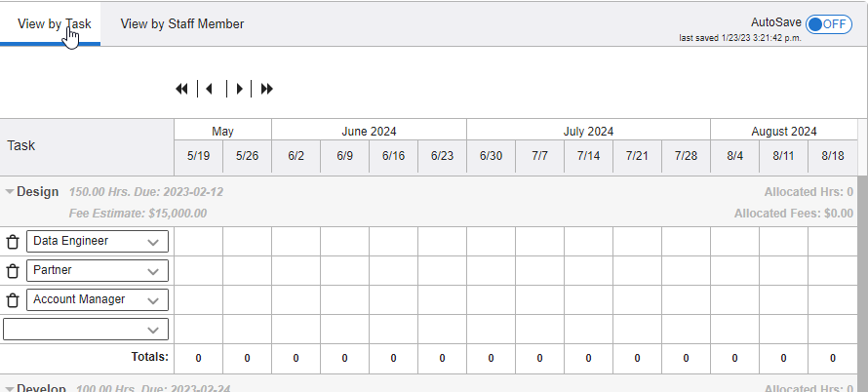Switch to View by Task tab
The image size is (868, 392).
point(54,23)
